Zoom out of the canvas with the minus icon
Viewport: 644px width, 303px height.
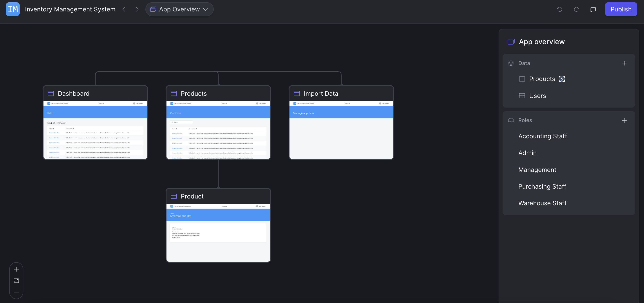pyautogui.click(x=16, y=292)
